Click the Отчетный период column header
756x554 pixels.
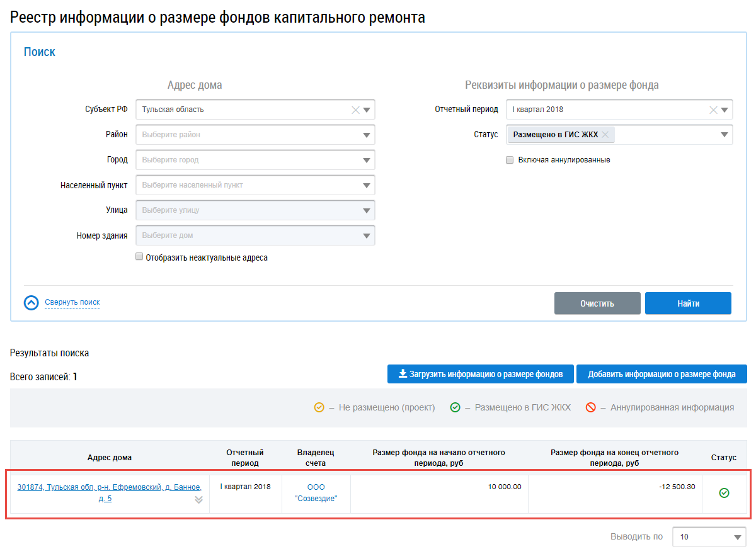pyautogui.click(x=245, y=458)
